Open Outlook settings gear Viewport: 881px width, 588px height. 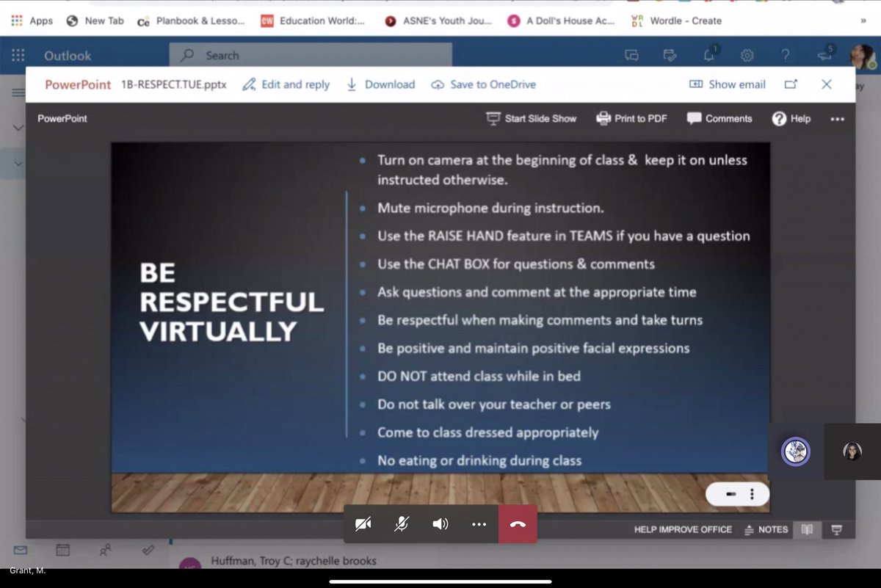click(x=747, y=55)
